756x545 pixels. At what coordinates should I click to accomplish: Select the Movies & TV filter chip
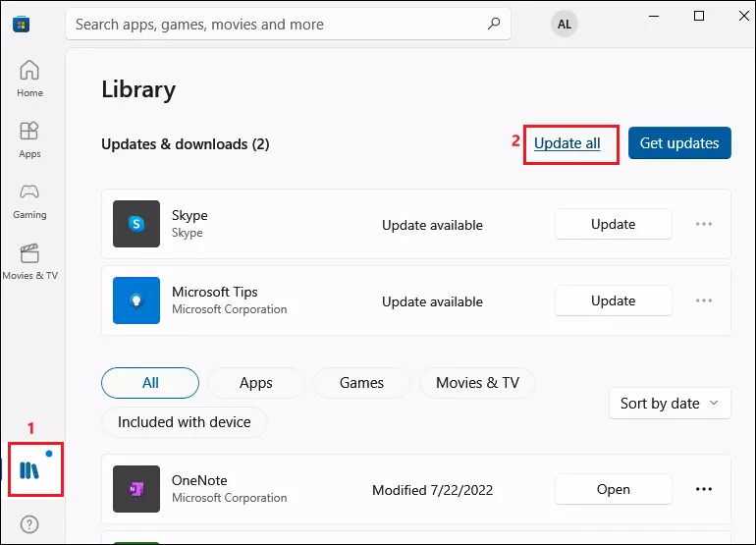click(477, 383)
